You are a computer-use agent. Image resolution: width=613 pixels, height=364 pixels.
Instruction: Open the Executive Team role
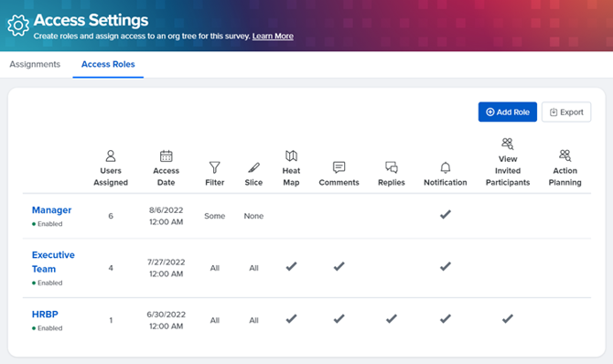pos(53,262)
